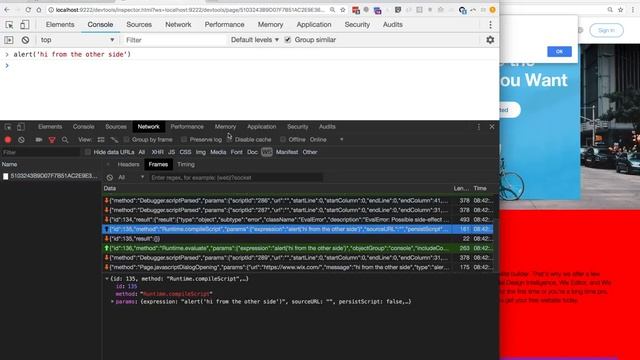Click inspect element icon in dark DevTools
640x360 pixels.
tap(8, 127)
